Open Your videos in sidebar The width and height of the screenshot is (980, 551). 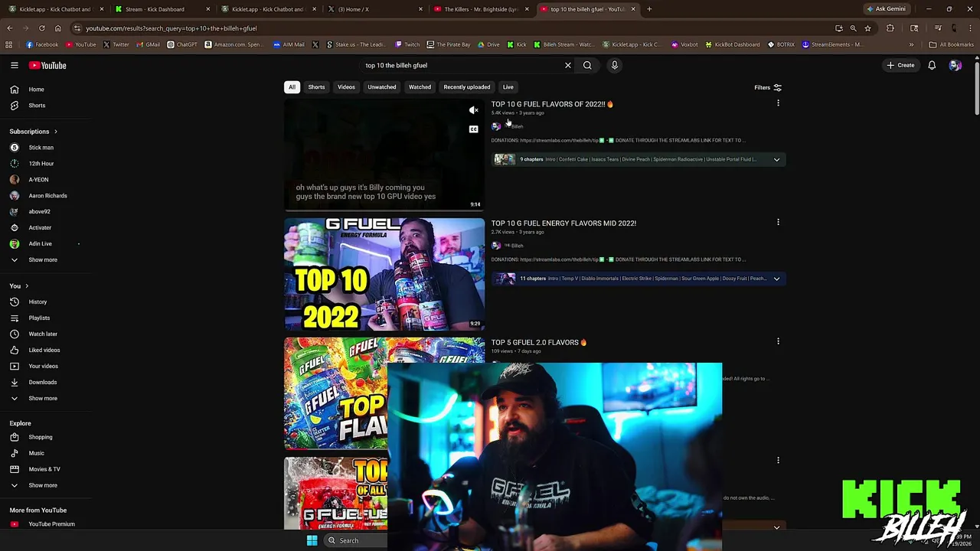click(44, 366)
